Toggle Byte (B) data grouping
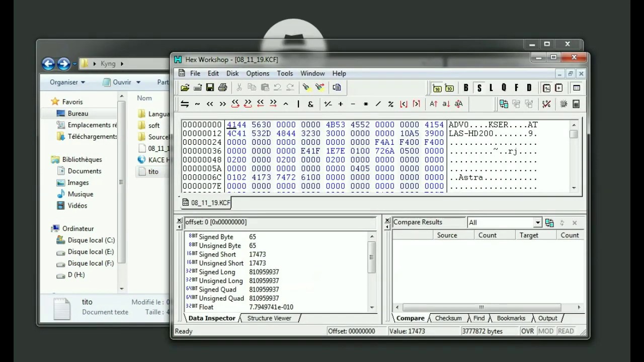The width and height of the screenshot is (644, 362). tap(466, 88)
